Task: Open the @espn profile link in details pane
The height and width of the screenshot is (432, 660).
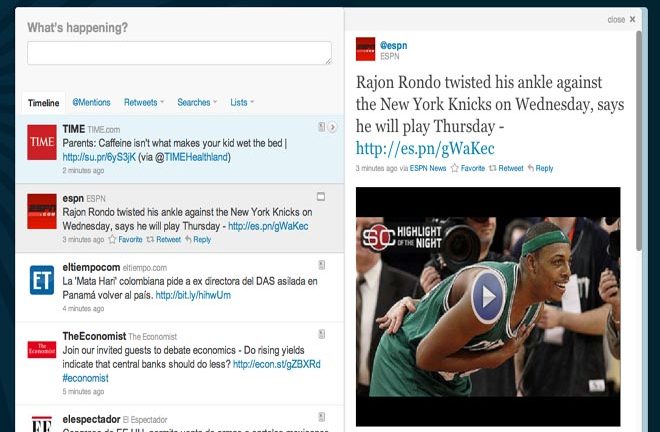Action: coord(394,45)
